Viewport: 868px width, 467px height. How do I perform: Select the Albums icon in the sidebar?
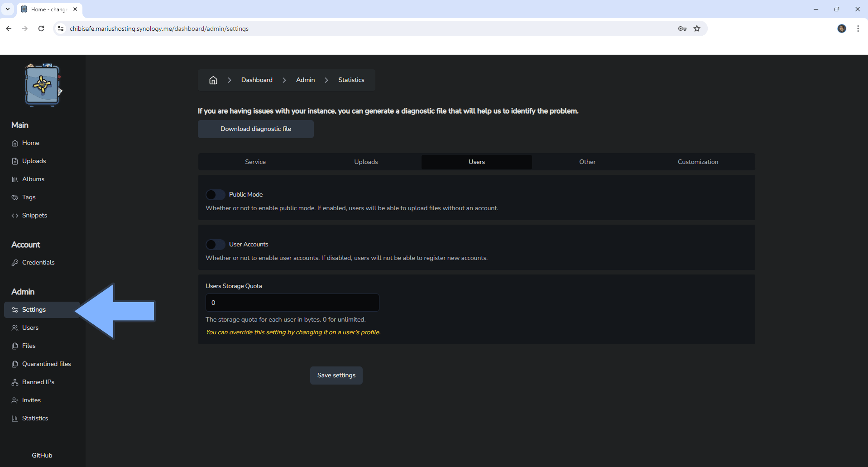pyautogui.click(x=15, y=179)
